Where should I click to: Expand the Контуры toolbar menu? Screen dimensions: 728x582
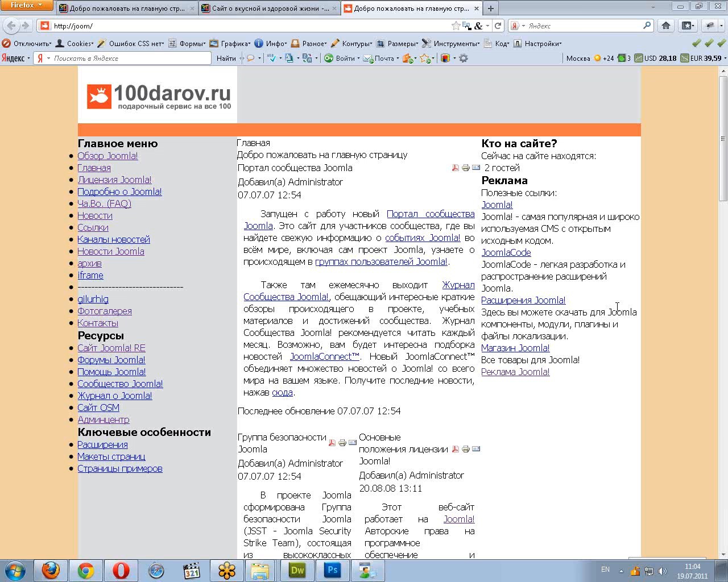[x=351, y=43]
